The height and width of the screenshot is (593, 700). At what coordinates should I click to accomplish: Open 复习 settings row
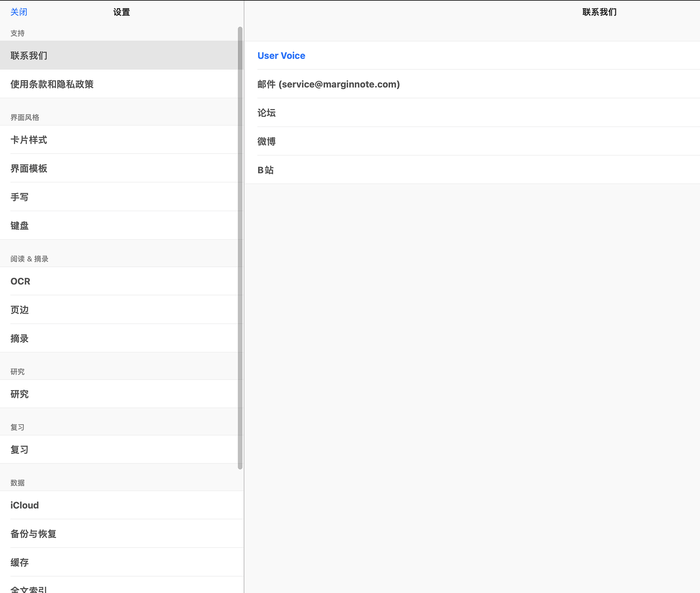pos(122,449)
